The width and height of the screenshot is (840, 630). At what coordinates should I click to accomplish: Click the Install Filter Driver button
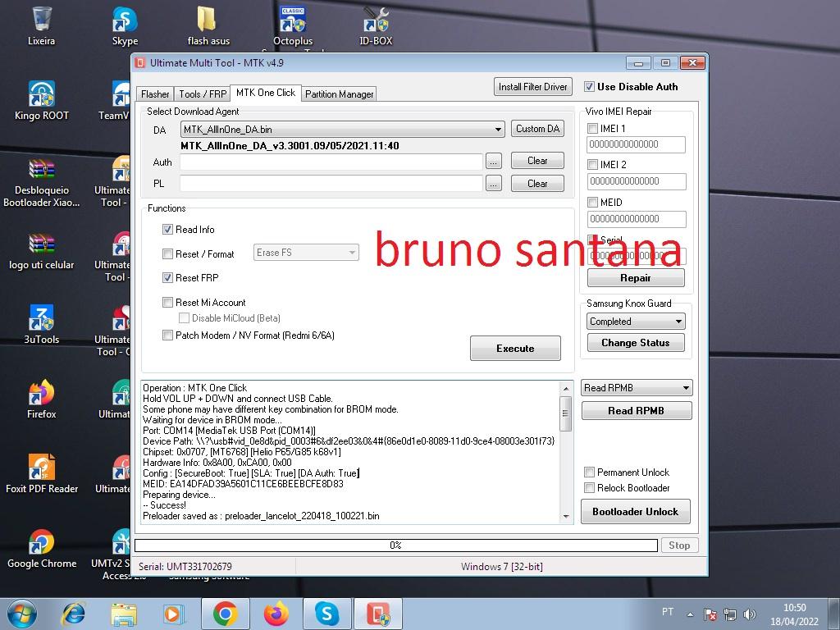tap(533, 87)
